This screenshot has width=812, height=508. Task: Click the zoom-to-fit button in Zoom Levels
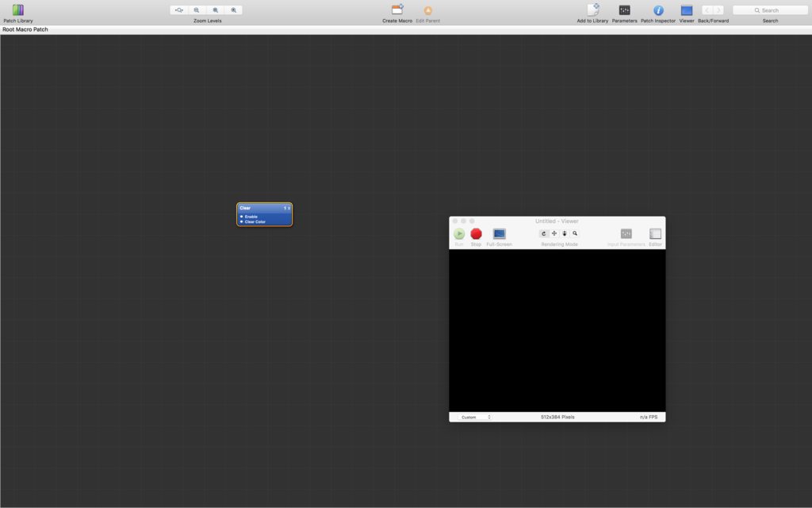(178, 10)
